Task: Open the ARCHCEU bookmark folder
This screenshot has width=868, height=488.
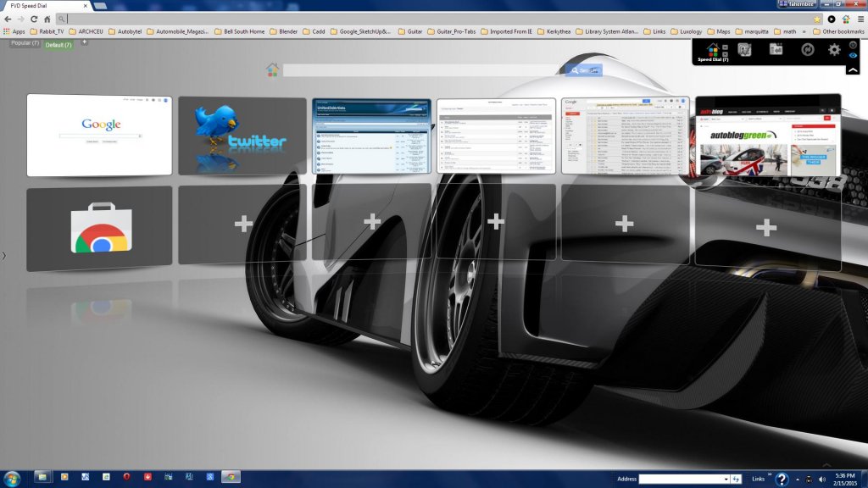Action: pyautogui.click(x=86, y=31)
